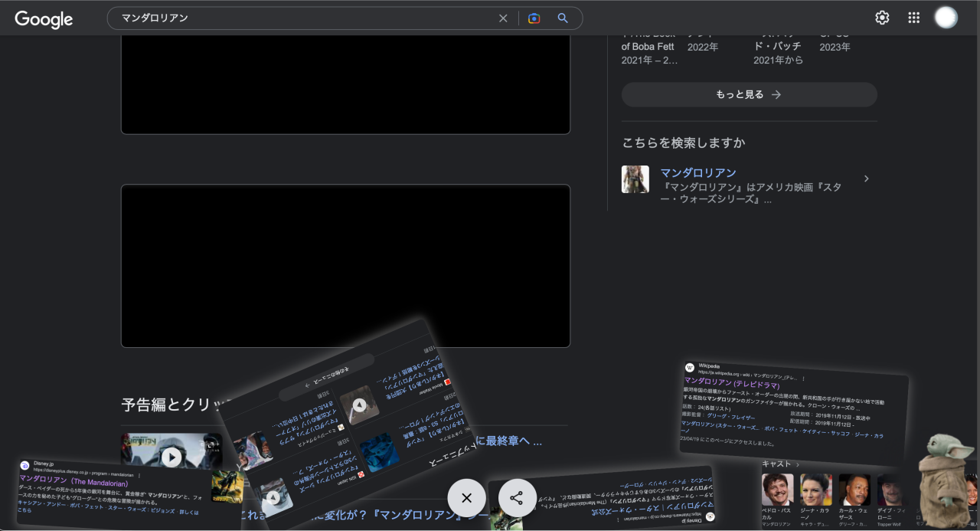Open Google settings gear
This screenshot has height=531, width=980.
pos(882,18)
